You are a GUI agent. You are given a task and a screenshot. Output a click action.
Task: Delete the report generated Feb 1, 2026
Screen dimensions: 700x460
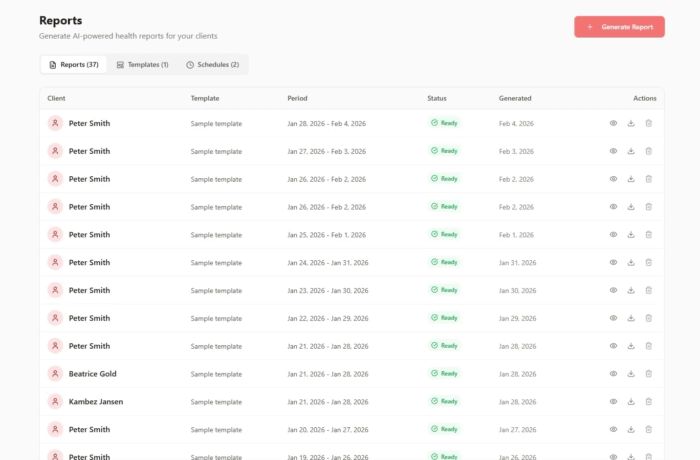(648, 234)
